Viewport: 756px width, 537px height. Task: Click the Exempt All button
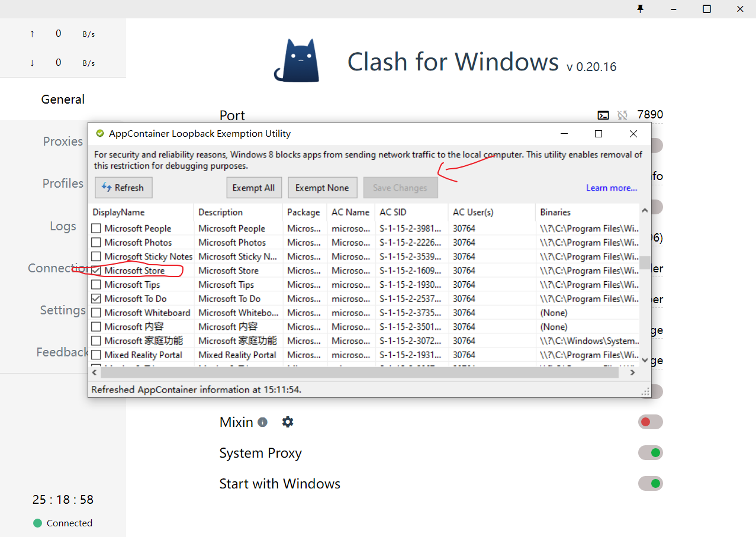coord(253,188)
